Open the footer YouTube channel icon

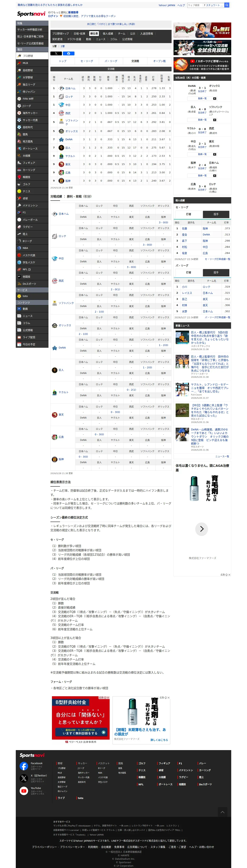[x=24, y=791]
